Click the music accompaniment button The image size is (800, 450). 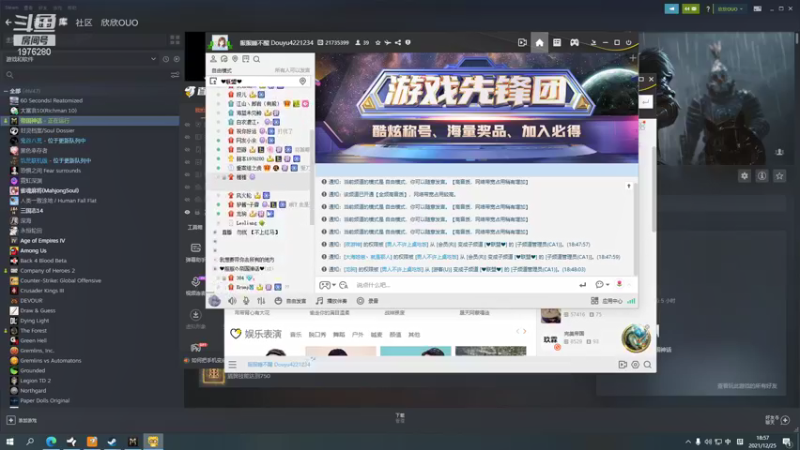(x=331, y=301)
